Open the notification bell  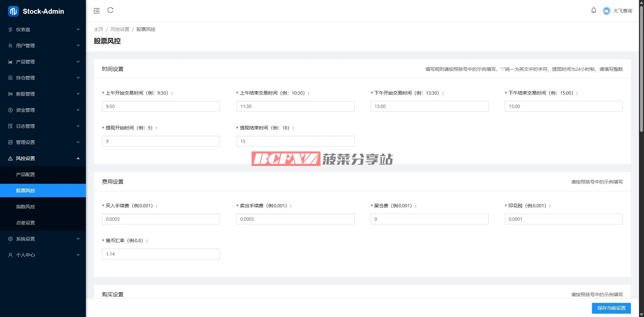click(x=593, y=10)
